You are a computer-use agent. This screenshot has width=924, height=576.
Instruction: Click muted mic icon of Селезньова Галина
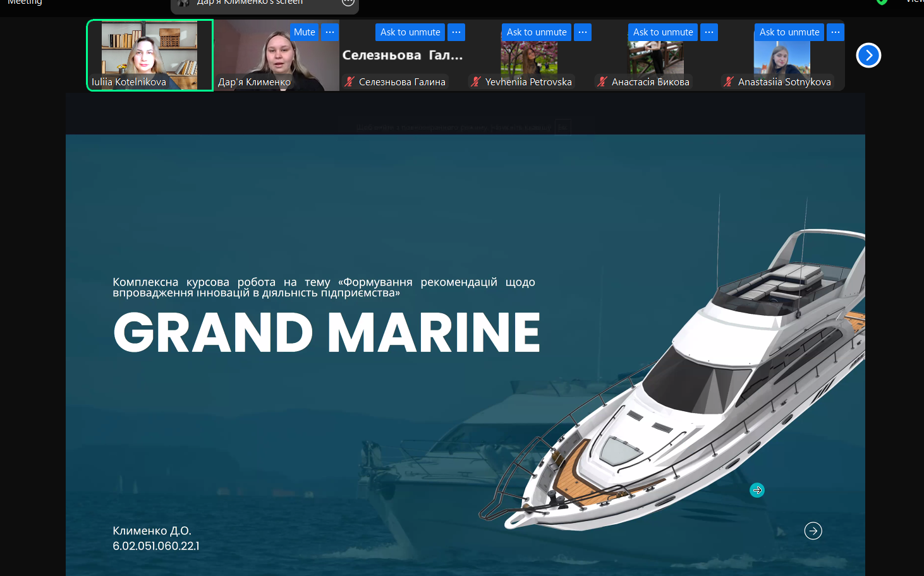[x=350, y=81]
